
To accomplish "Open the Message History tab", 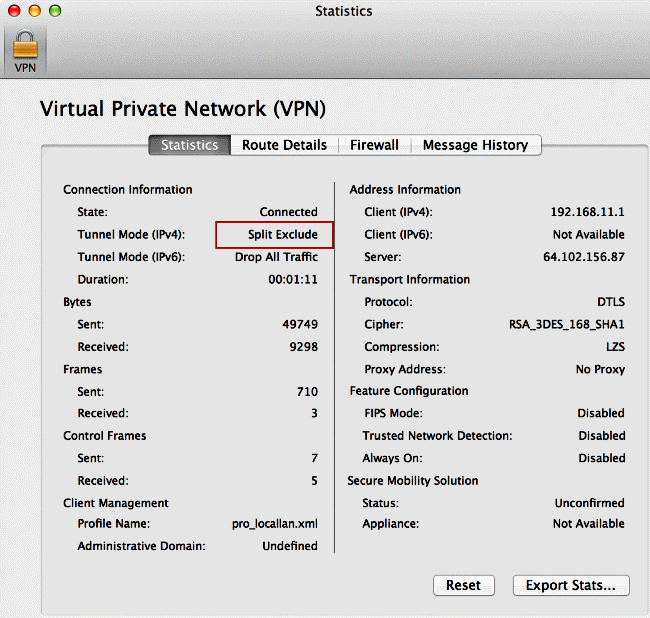I will 475,145.
